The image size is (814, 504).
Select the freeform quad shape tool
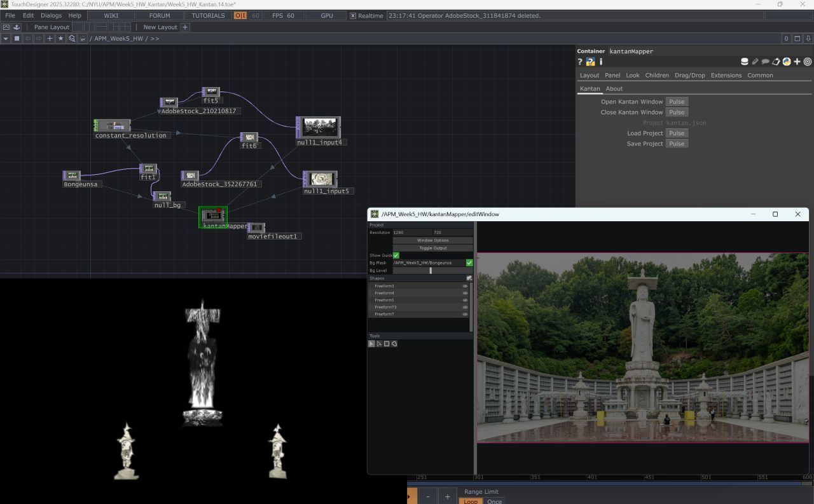pyautogui.click(x=395, y=344)
